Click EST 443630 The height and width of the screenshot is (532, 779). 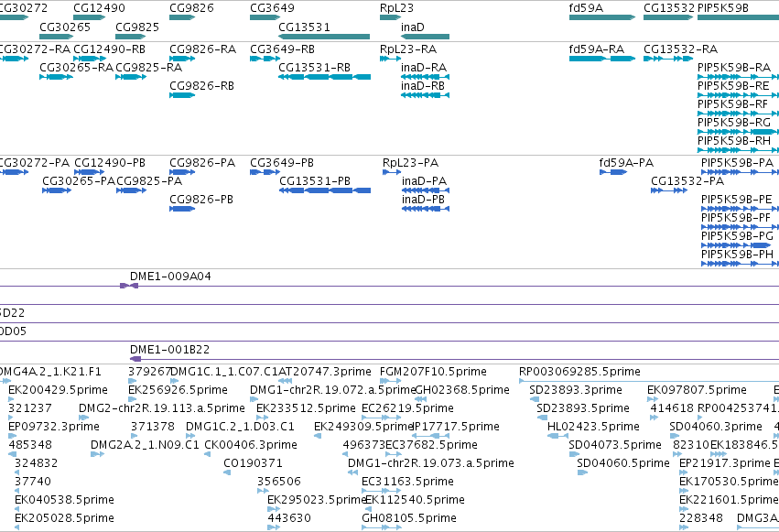[x=274, y=527]
